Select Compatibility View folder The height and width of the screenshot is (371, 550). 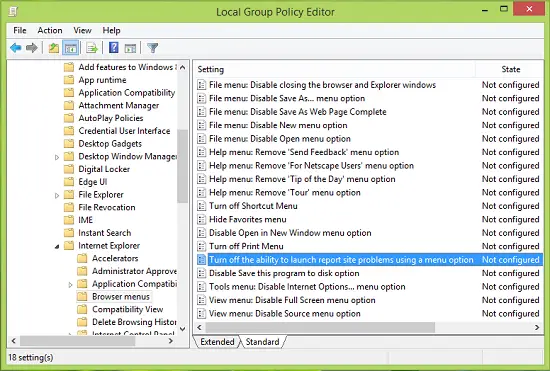click(128, 309)
